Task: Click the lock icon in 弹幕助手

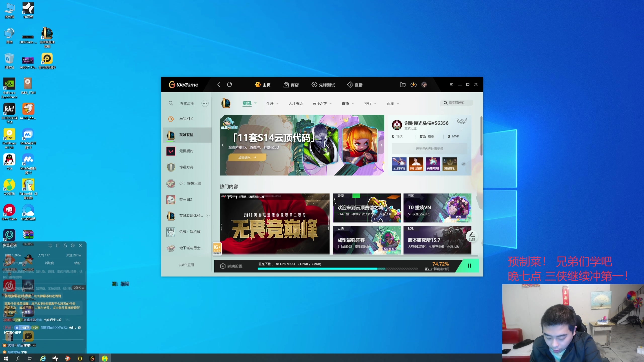Action: point(65,245)
